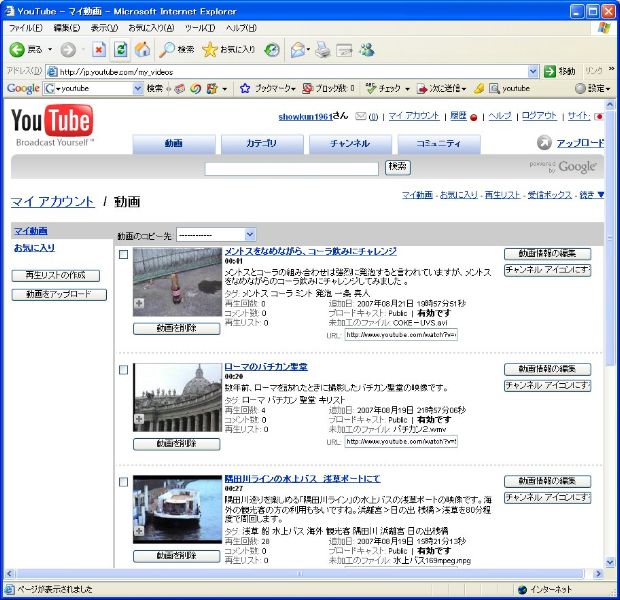The image size is (620, 600).
Task: Check the Mentos cola video checkbox
Action: pos(123,255)
